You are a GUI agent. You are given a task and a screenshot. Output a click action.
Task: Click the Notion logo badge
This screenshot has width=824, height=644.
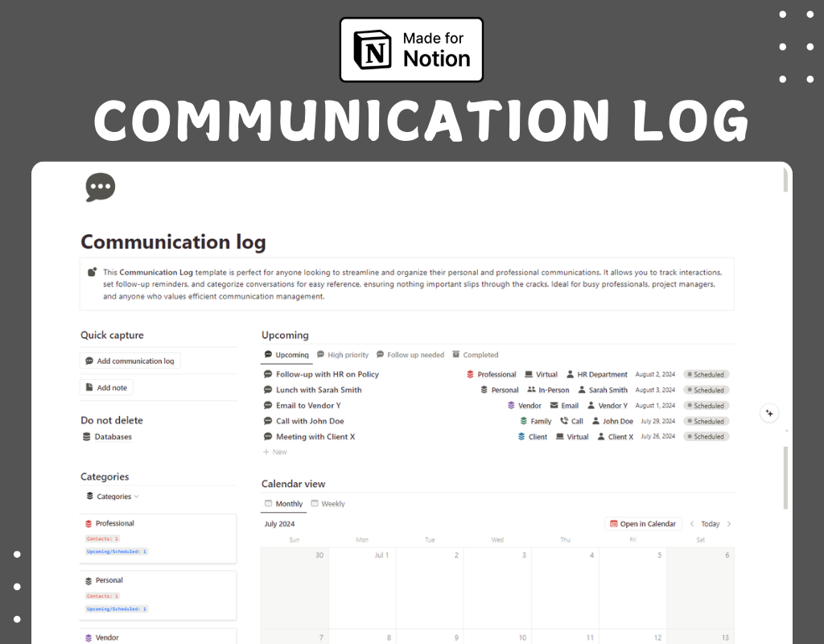point(411,50)
